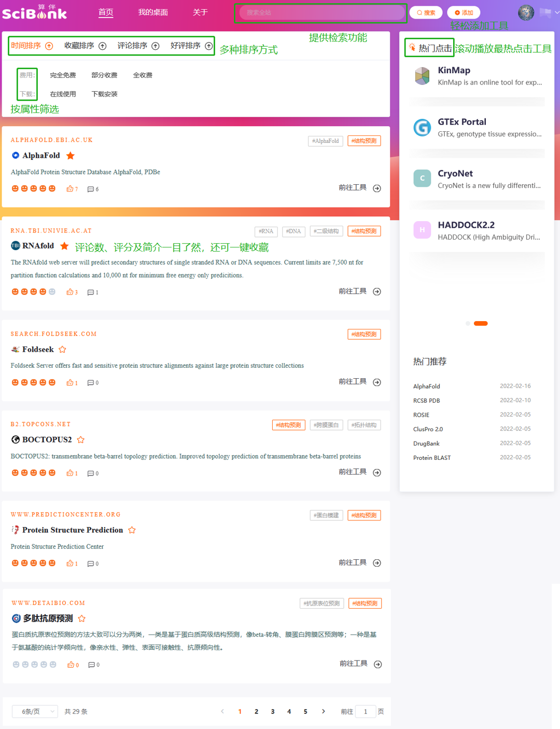
Task: Open the user avatar in the header
Action: (526, 12)
